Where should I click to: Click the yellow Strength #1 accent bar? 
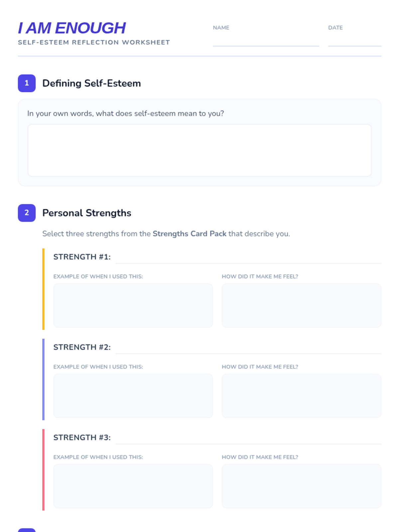[x=43, y=289]
